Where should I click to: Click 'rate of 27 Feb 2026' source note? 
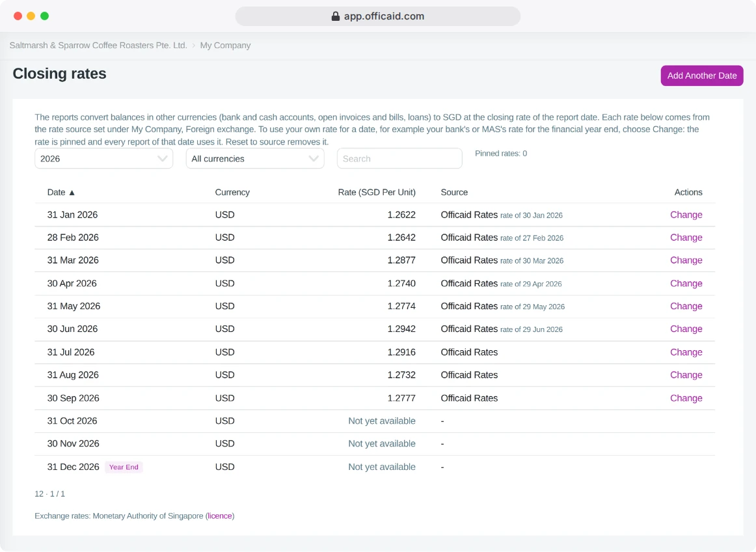pos(532,238)
